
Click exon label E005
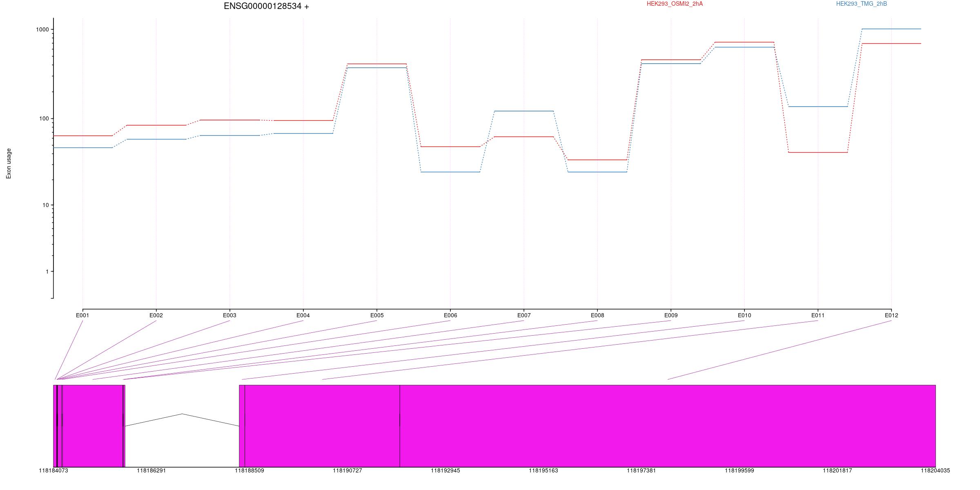[377, 315]
